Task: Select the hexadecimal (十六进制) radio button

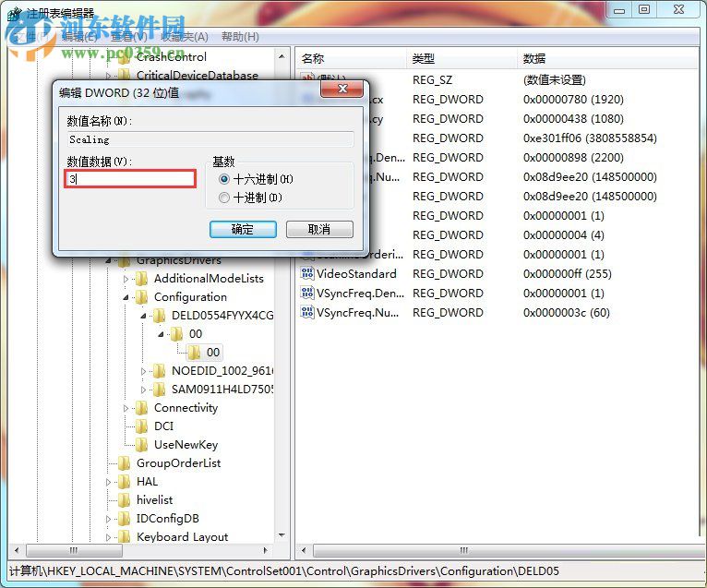Action: pos(224,179)
